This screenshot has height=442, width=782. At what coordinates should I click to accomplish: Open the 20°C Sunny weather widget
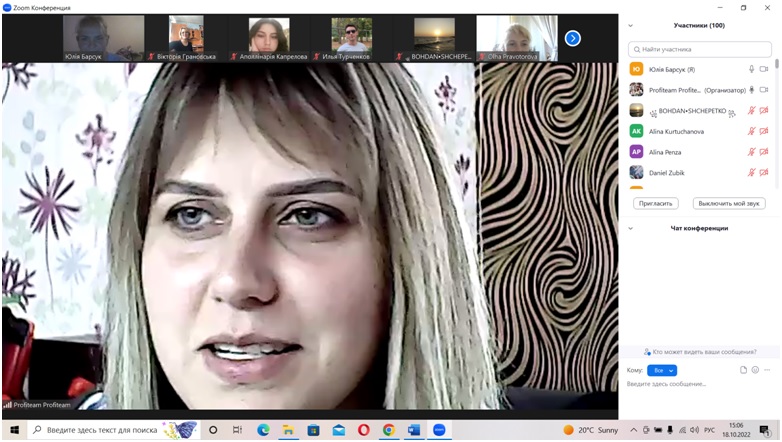[x=590, y=430]
